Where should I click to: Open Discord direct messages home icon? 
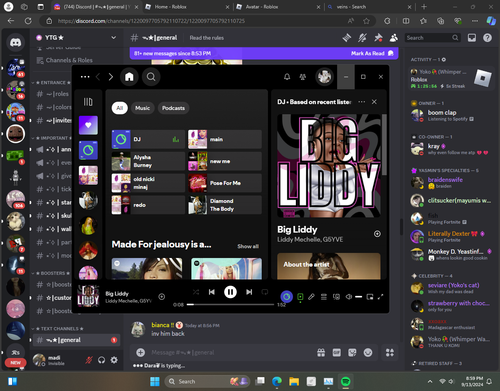15,42
